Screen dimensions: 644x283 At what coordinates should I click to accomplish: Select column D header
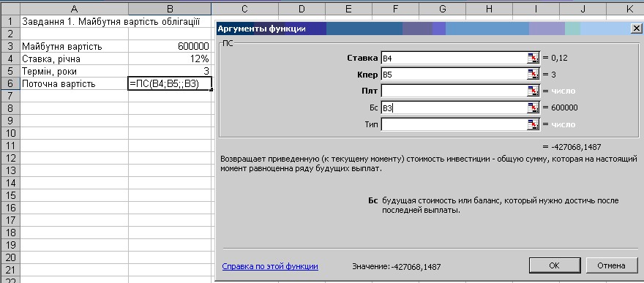(x=302, y=9)
